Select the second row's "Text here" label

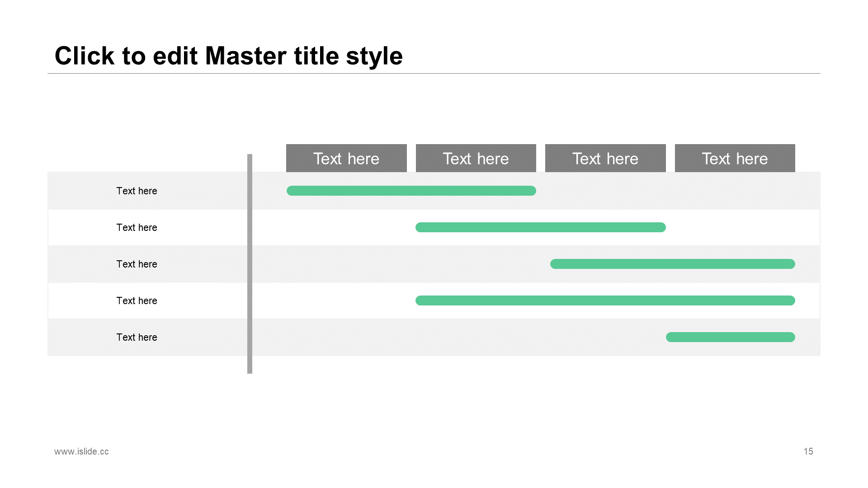[137, 227]
